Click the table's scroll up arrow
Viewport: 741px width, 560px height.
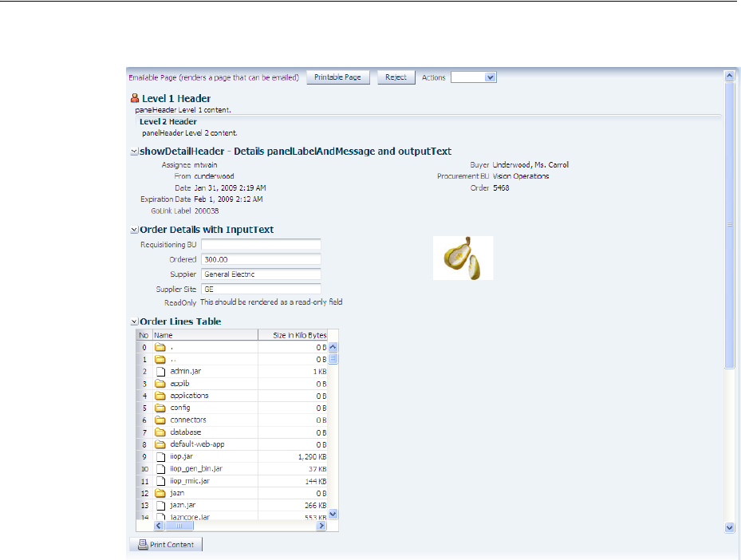tap(333, 347)
